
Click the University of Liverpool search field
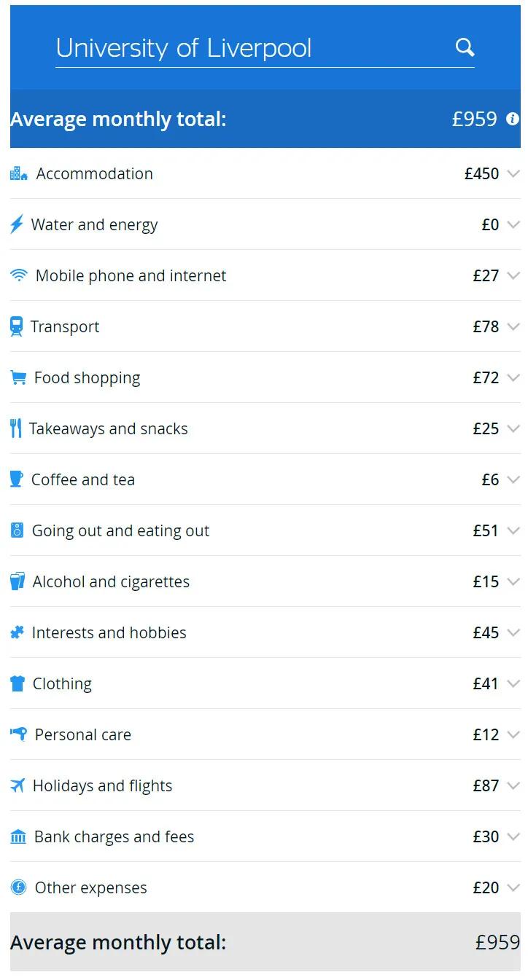point(248,48)
